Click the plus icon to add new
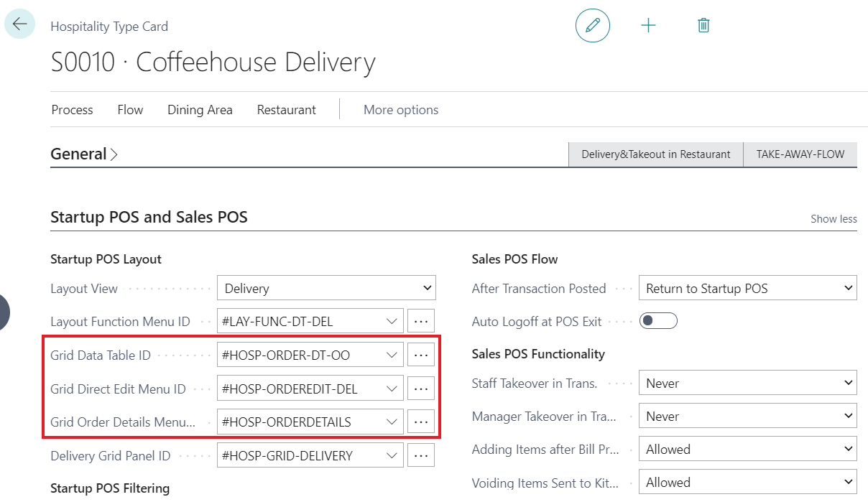Screen dimensions: 868x502 tap(648, 26)
